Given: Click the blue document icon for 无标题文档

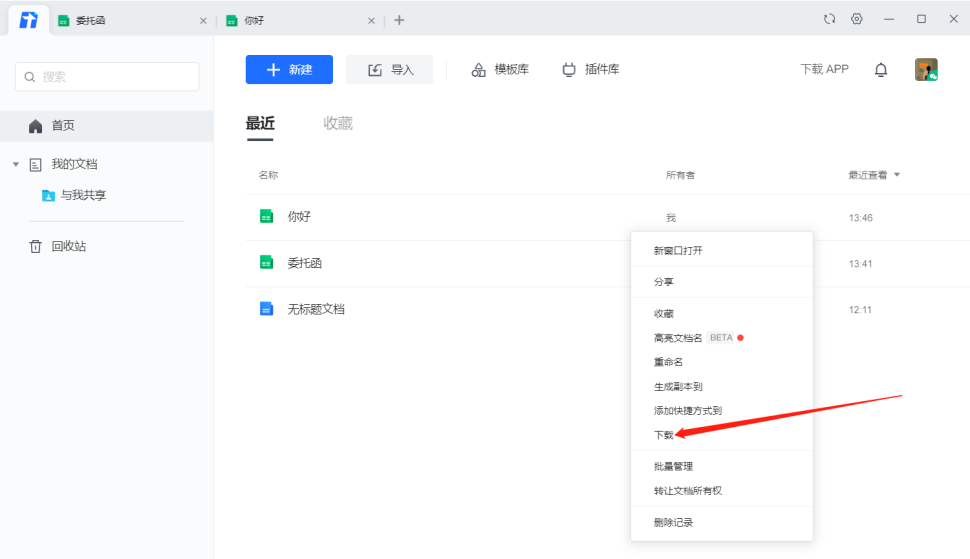Looking at the screenshot, I should (x=266, y=309).
